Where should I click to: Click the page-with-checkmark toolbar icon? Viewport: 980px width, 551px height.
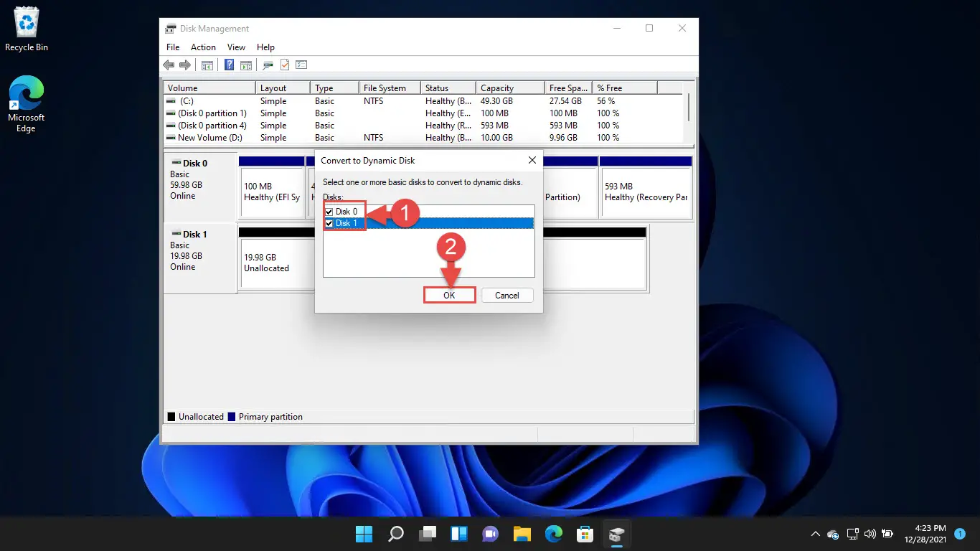click(x=285, y=65)
